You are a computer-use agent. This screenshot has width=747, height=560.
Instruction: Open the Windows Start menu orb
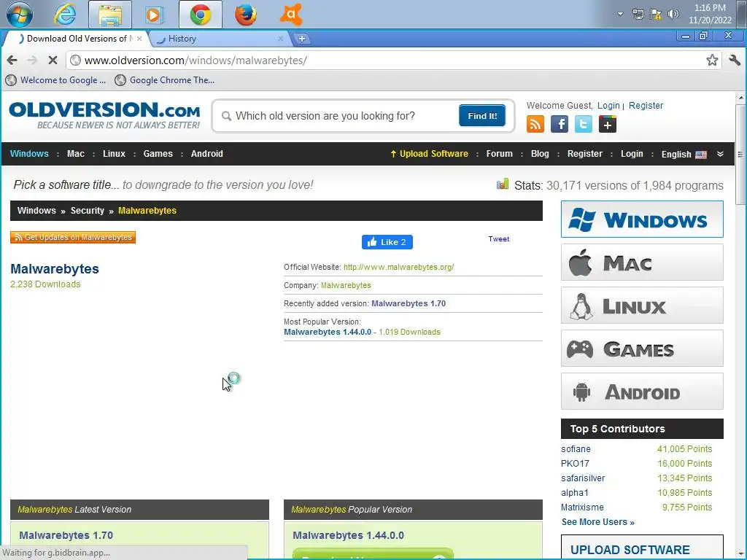20,15
